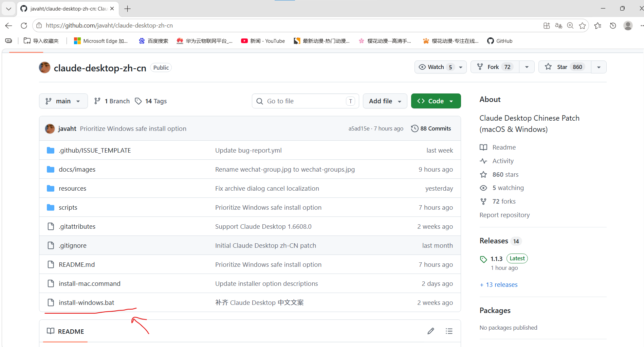Open the .github/ISSUE_TEMPLATE folder
The image size is (644, 347).
[95, 150]
